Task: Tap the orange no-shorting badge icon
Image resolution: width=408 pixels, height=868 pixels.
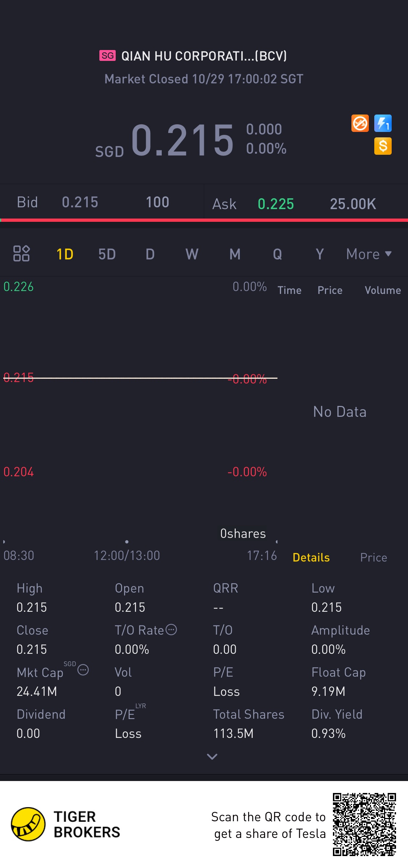Action: point(360,124)
